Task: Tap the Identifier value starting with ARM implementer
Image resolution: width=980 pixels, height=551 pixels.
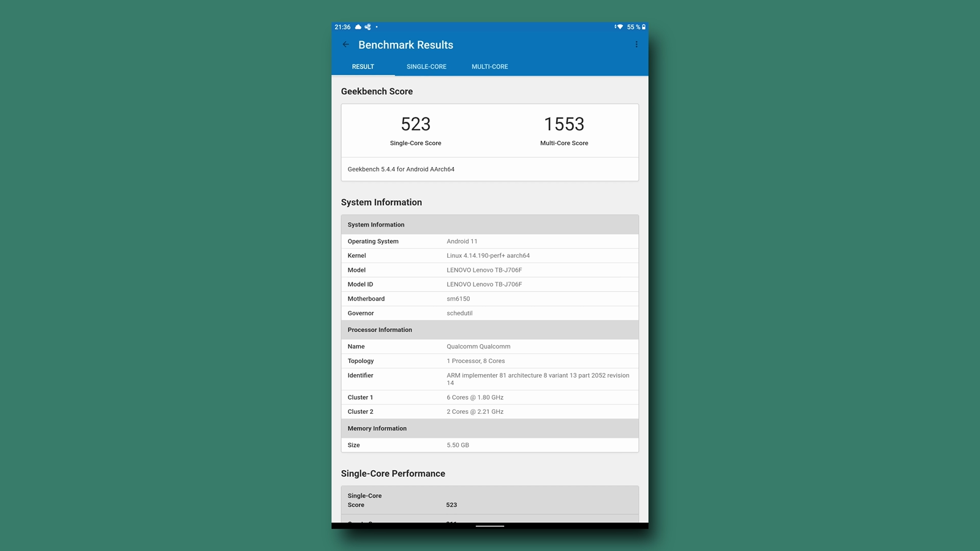Action: 538,379
